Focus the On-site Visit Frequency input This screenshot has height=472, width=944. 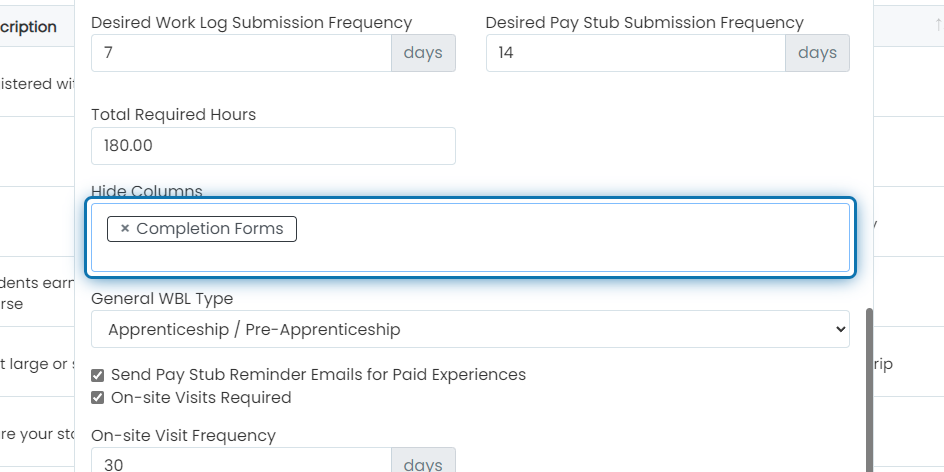(x=241, y=462)
